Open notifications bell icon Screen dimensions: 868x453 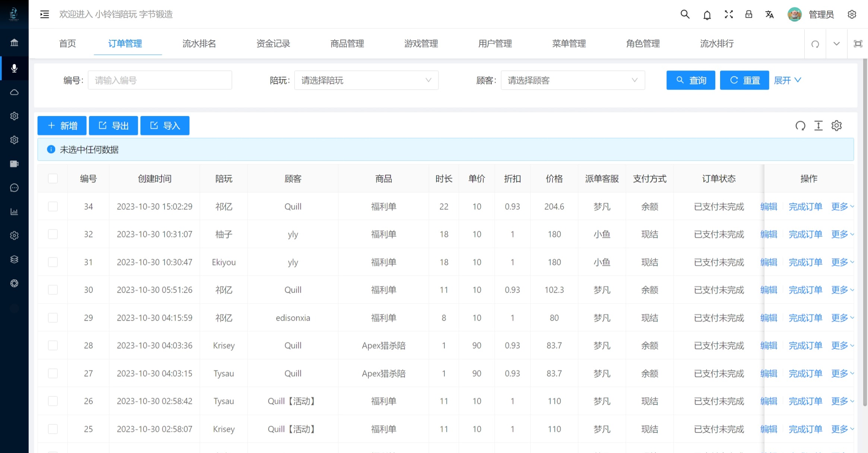(x=707, y=15)
